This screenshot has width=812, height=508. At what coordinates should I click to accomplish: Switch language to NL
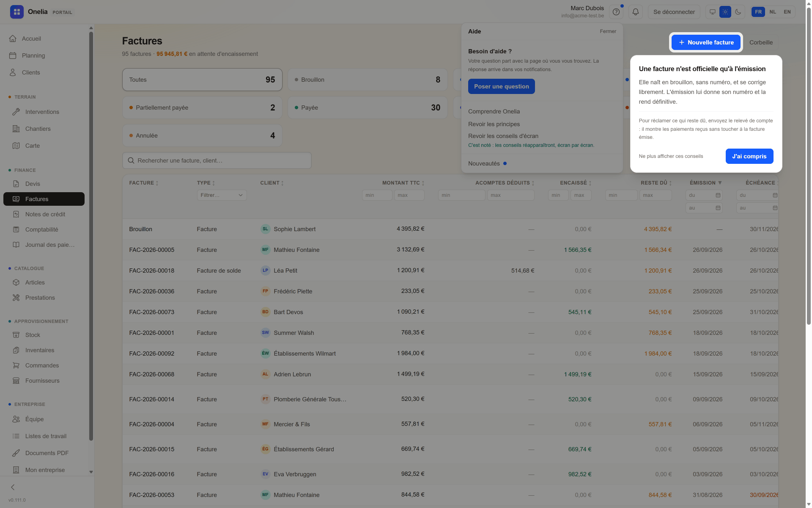(773, 12)
